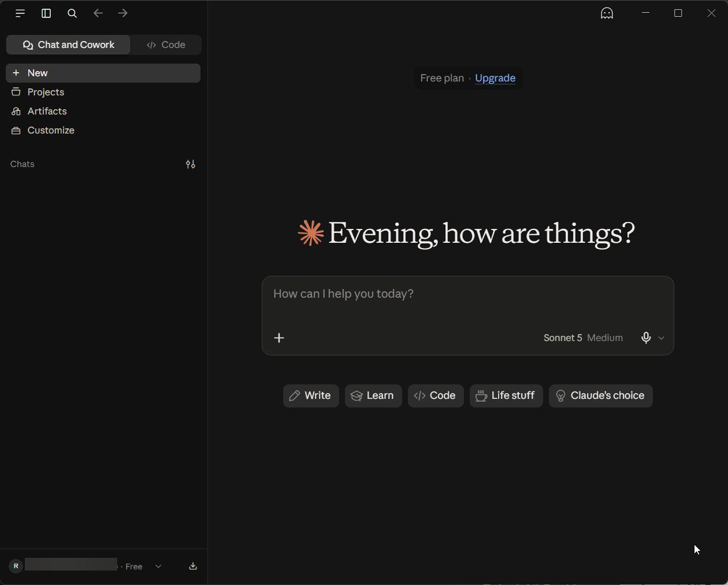Screen dimensions: 728x585
Task: Choose the Write suggestion chip
Action: (311, 396)
